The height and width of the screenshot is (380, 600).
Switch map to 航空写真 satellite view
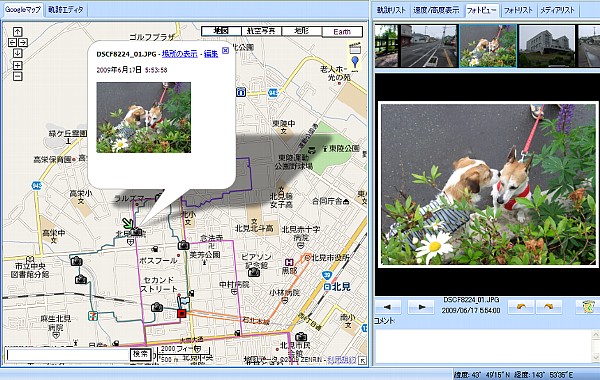261,31
